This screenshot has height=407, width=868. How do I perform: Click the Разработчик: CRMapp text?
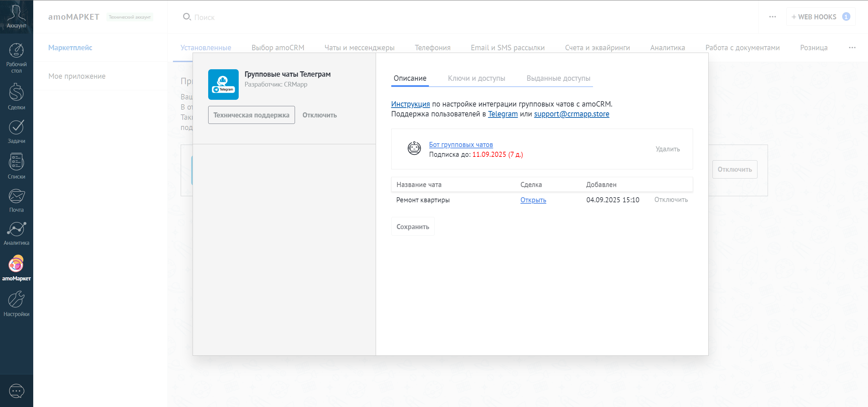point(276,85)
